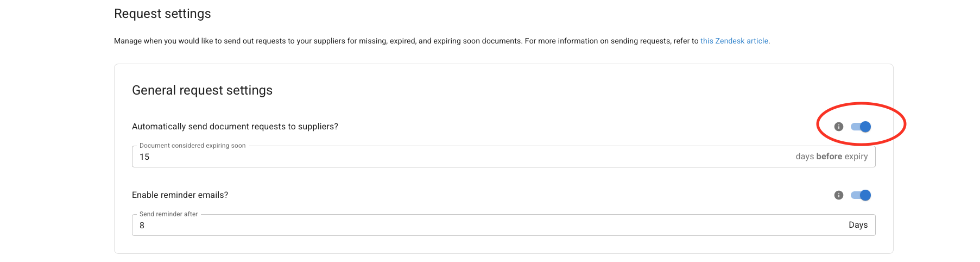Disable automatically sending document requests to suppliers
980x262 pixels.
(861, 127)
